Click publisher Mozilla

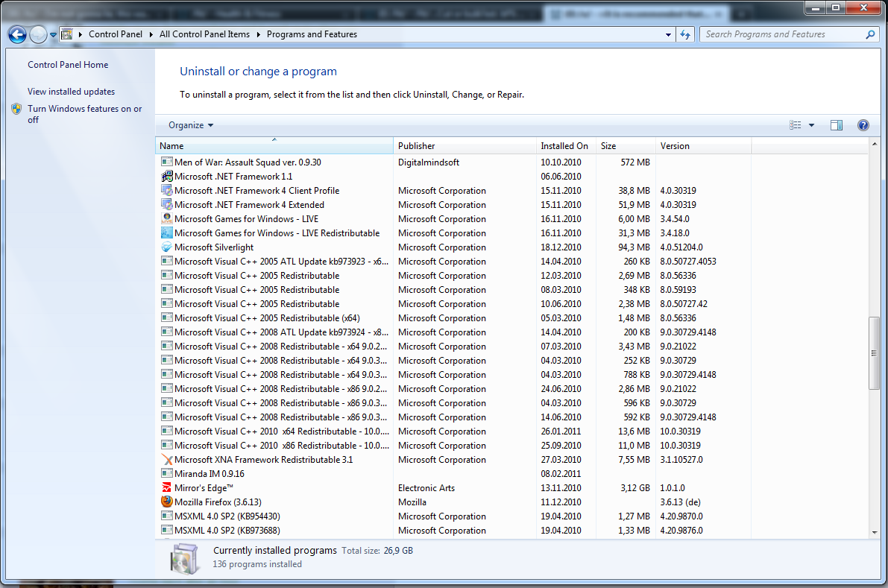(x=412, y=502)
